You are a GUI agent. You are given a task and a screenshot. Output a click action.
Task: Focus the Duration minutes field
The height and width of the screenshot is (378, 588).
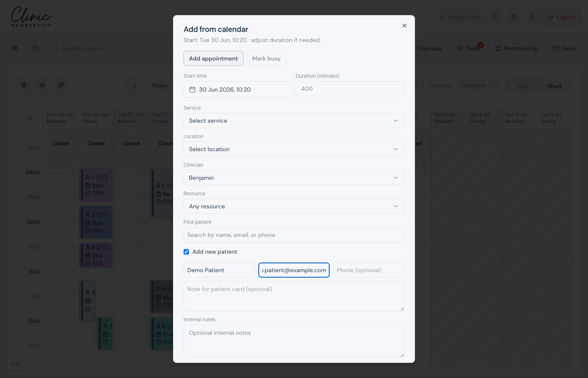(x=350, y=89)
